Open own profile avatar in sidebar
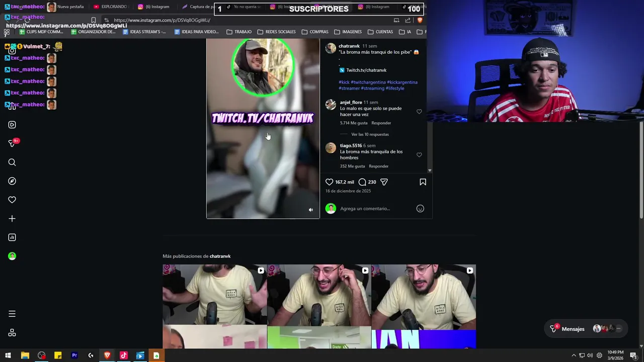 pos(12,256)
